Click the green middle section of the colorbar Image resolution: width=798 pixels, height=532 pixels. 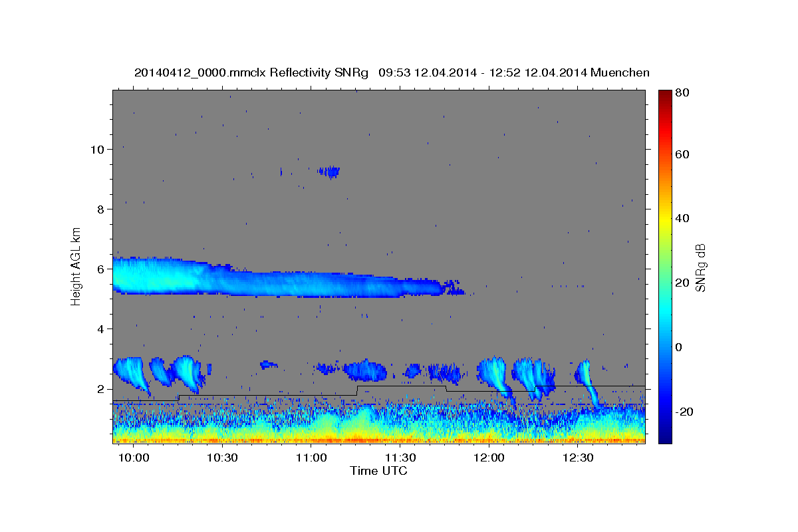point(665,266)
